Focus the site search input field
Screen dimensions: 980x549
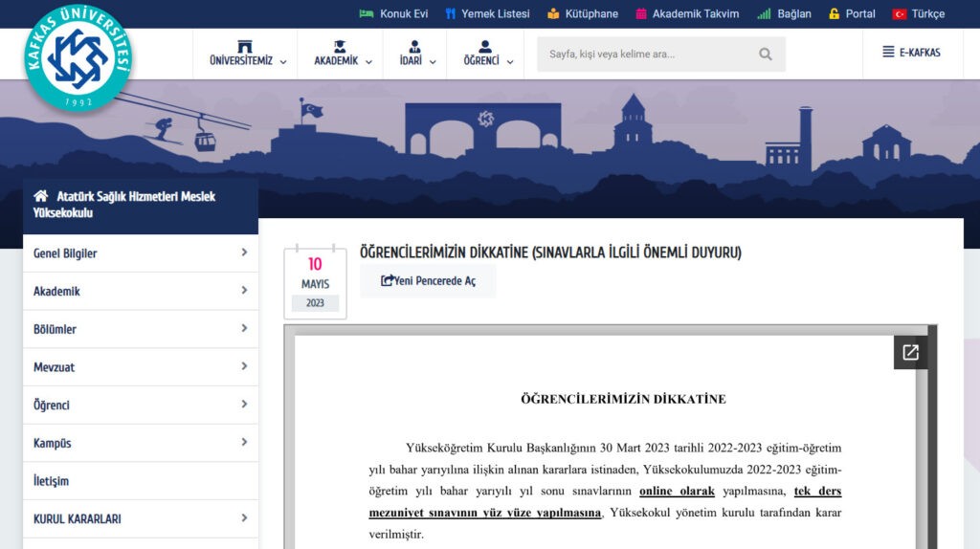(x=649, y=55)
